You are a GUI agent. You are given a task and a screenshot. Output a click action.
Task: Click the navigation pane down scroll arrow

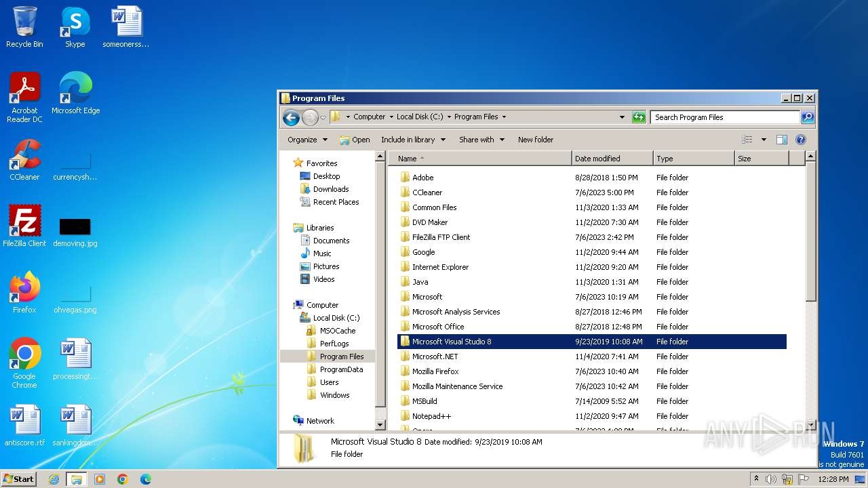pos(380,425)
